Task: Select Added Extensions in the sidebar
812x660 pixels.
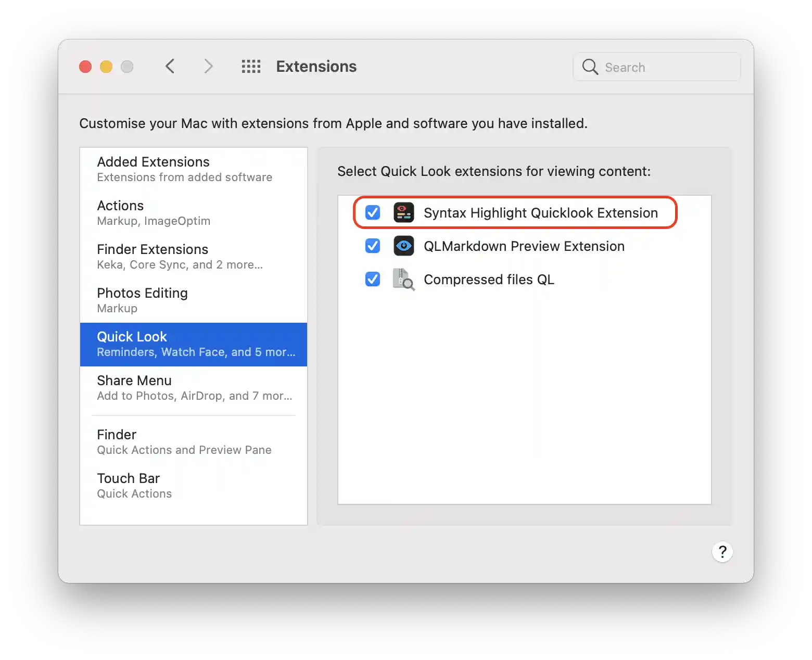Action: pos(153,169)
